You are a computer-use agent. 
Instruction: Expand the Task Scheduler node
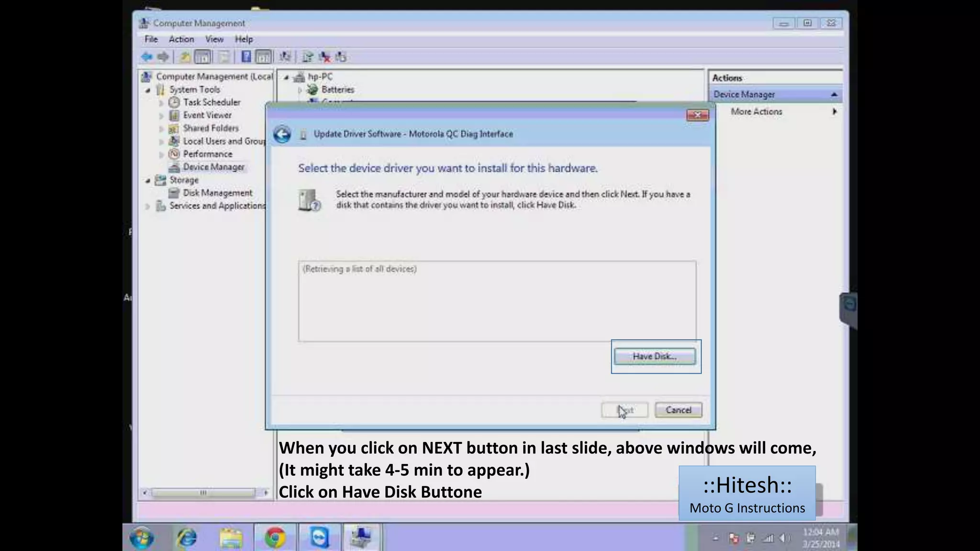[161, 103]
